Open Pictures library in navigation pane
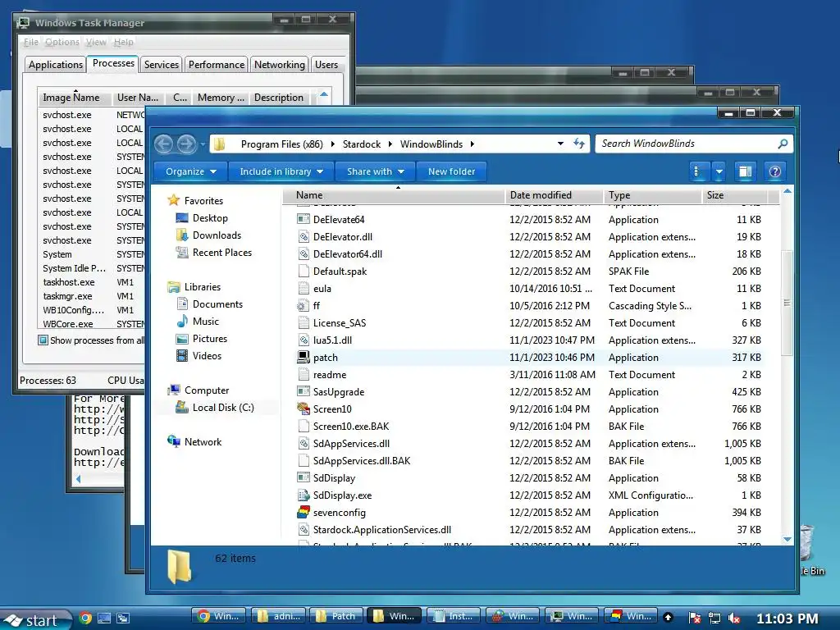 (x=209, y=339)
